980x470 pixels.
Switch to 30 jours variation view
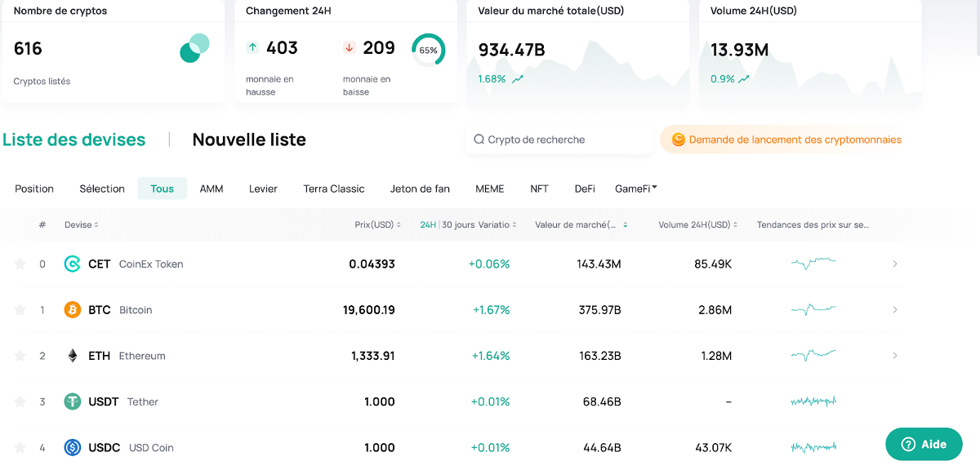(458, 224)
